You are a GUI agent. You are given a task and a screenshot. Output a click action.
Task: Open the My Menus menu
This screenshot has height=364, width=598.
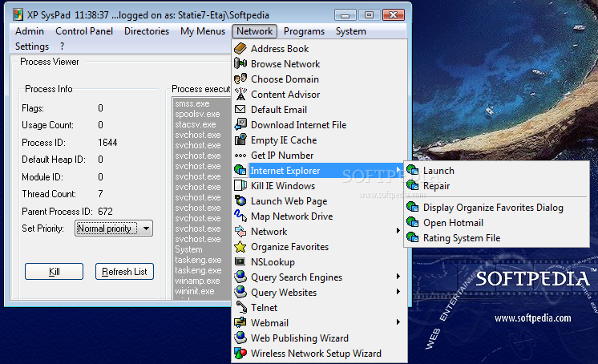coord(203,31)
